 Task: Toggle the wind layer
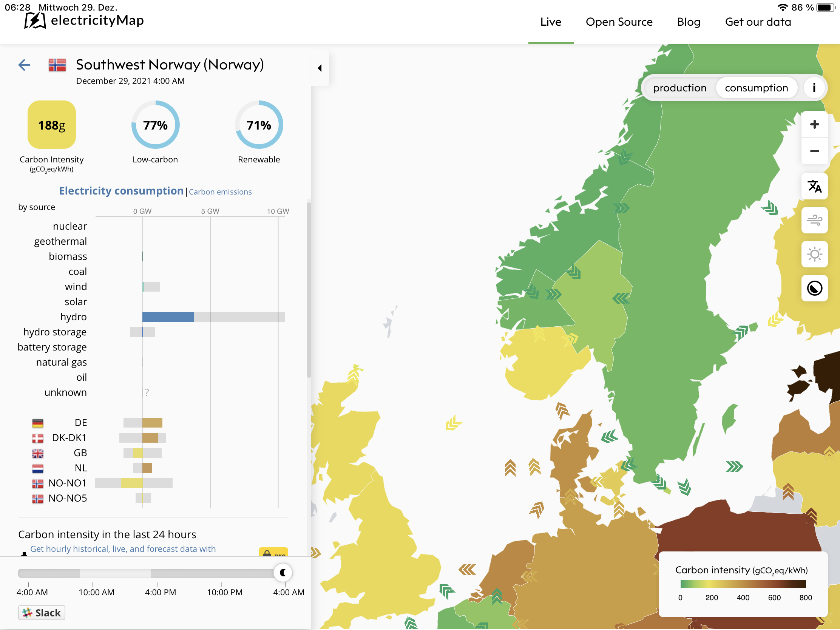[x=814, y=220]
